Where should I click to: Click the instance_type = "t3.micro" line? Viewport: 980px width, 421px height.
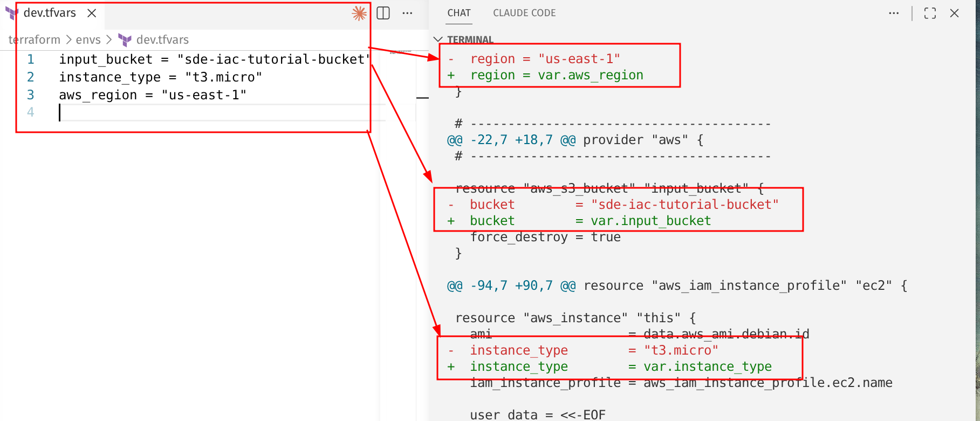point(160,77)
